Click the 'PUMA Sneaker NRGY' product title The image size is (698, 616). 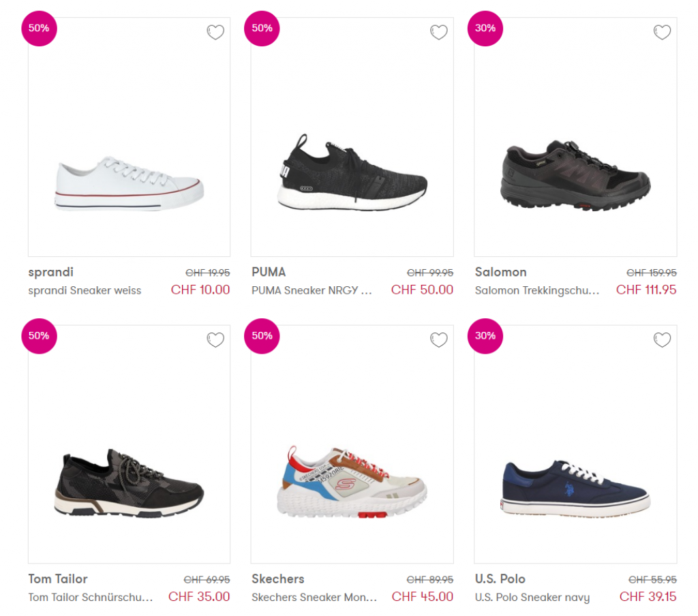point(312,290)
